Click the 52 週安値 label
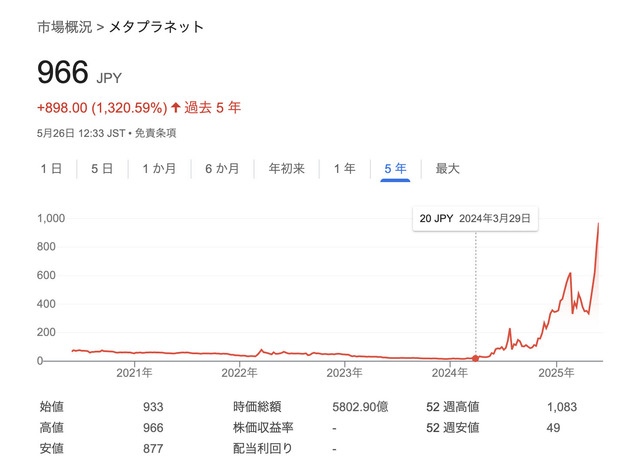Viewport: 640px width, 472px height. [453, 427]
